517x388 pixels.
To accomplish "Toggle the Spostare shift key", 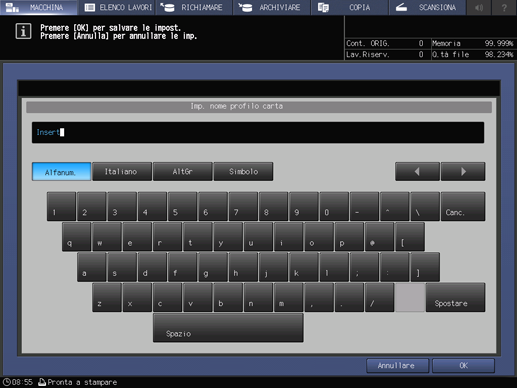I will [455, 297].
